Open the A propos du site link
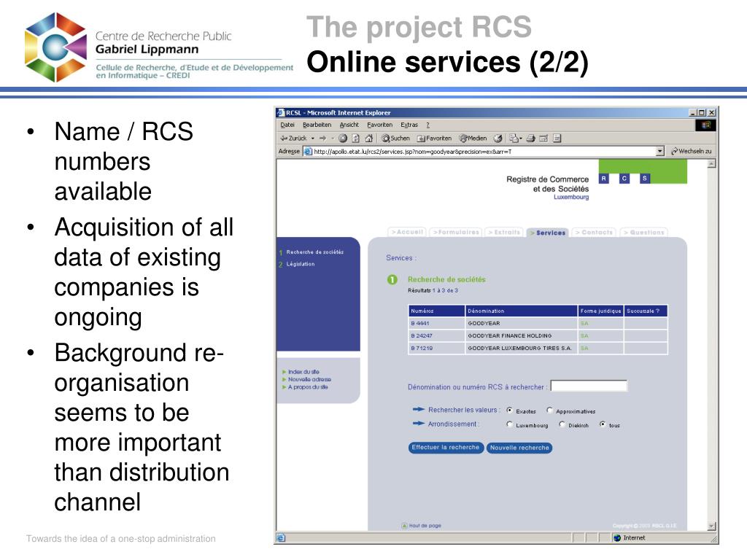The height and width of the screenshot is (560, 747). click(x=308, y=386)
